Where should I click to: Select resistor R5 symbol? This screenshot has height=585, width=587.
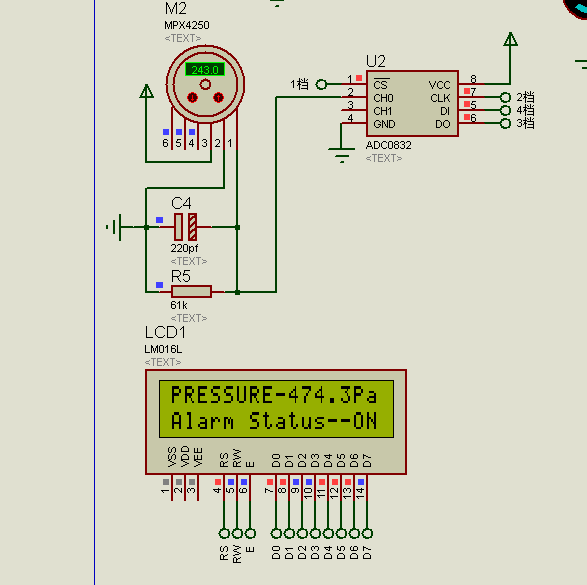pyautogui.click(x=191, y=291)
